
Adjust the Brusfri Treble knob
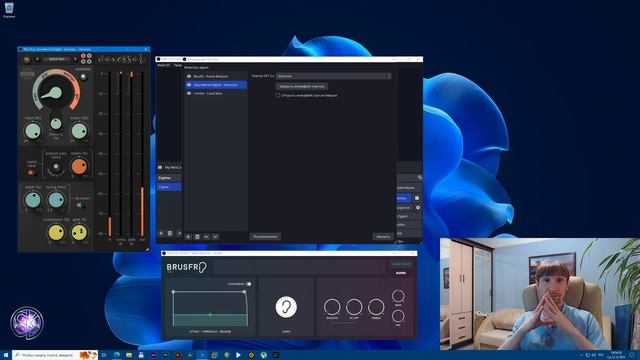pyautogui.click(x=376, y=307)
